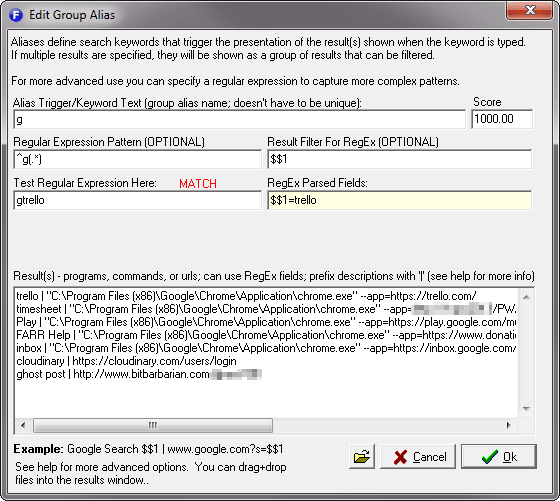The image size is (560, 501).
Task: Click the RegEx Parsed Fields box
Action: (x=400, y=200)
